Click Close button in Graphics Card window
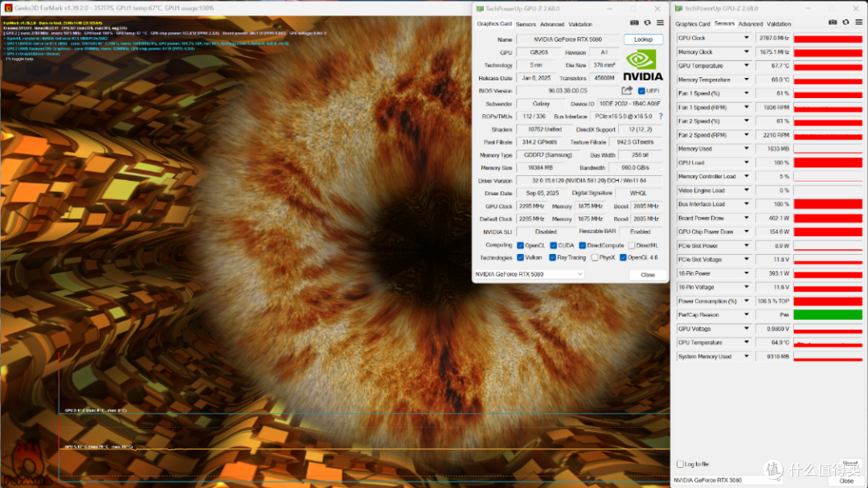 (x=648, y=275)
